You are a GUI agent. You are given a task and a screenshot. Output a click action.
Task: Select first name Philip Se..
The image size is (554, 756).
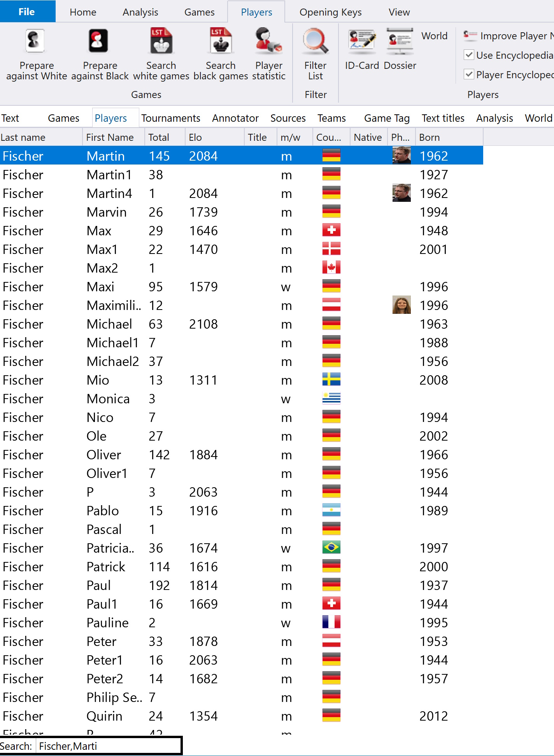pos(114,698)
